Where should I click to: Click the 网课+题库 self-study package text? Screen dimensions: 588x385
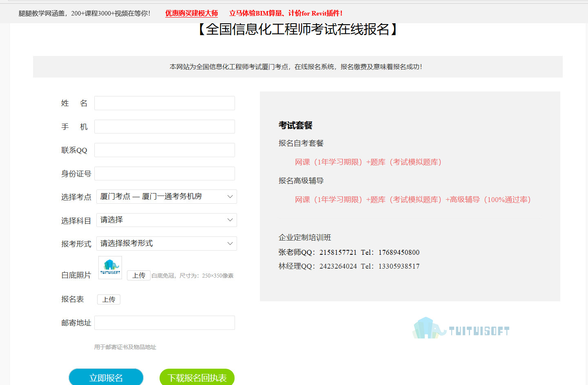tap(368, 162)
